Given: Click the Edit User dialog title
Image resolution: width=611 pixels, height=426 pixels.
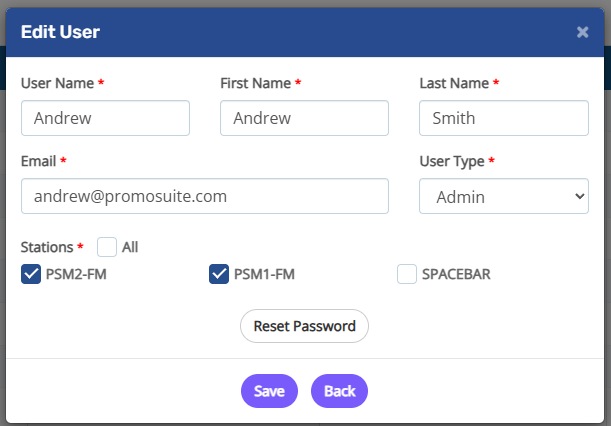Looking at the screenshot, I should 60,32.
